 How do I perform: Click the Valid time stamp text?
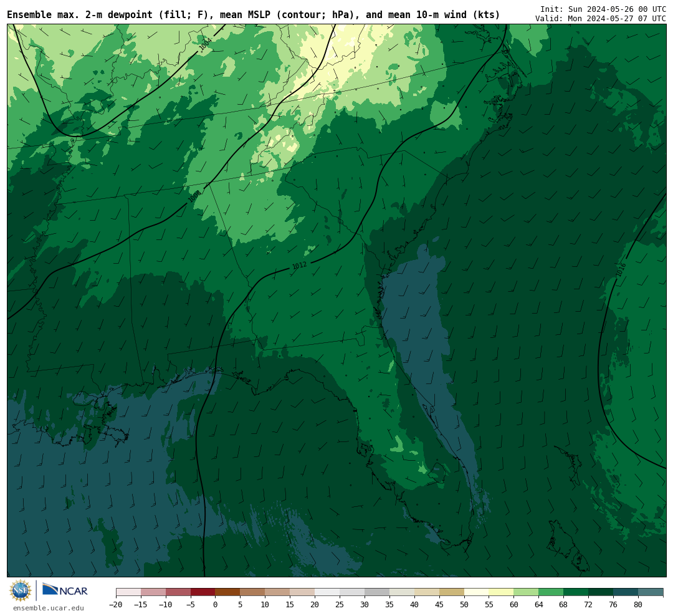point(601,19)
